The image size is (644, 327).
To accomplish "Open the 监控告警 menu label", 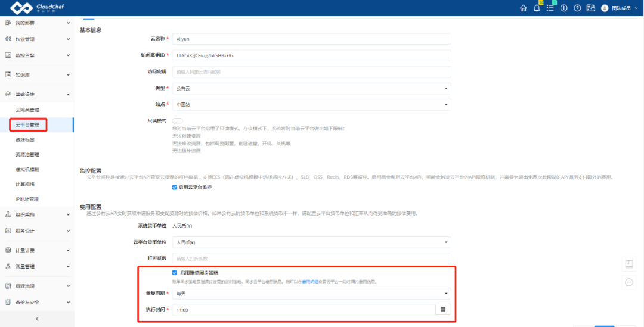I will tap(25, 55).
